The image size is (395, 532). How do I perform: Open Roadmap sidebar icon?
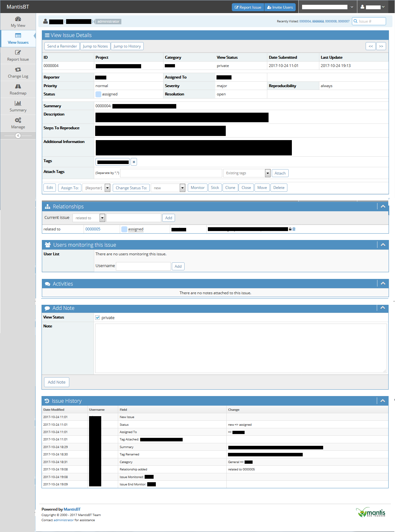[18, 86]
